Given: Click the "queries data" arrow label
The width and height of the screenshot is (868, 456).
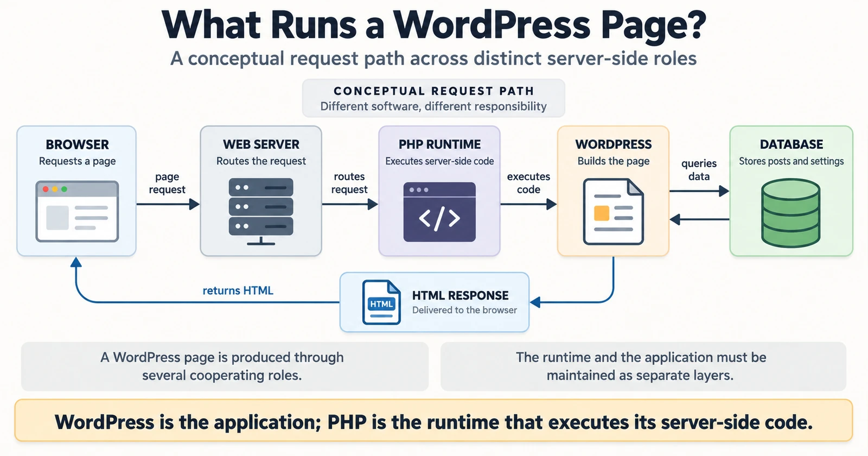Looking at the screenshot, I should click(699, 170).
